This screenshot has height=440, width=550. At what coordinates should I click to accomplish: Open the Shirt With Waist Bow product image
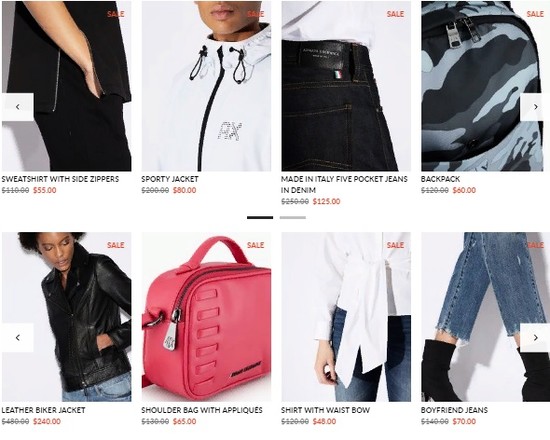(346, 317)
